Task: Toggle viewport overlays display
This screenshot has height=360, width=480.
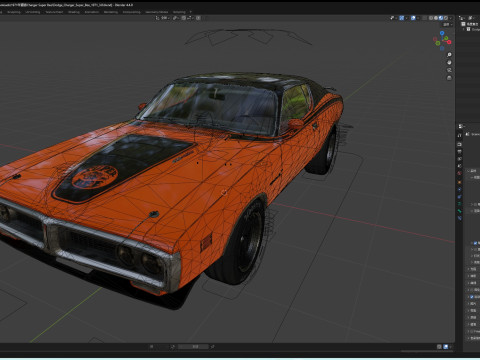Action: click(x=413, y=18)
